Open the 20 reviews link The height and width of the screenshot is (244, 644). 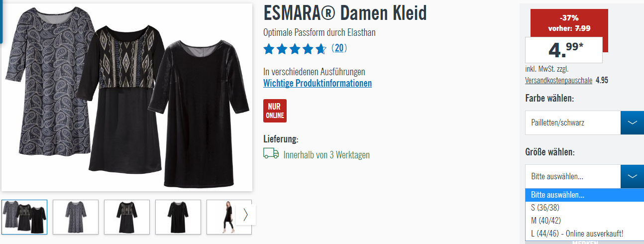[x=339, y=48]
